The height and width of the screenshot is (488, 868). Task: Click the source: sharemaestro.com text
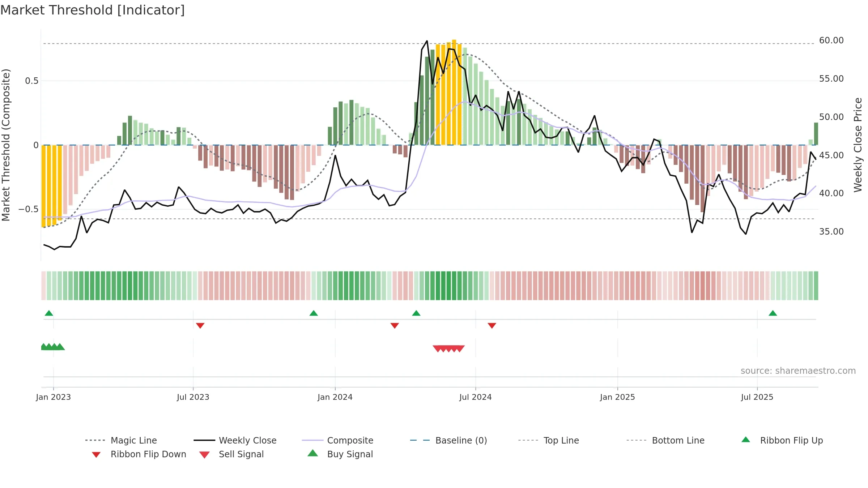tap(798, 371)
